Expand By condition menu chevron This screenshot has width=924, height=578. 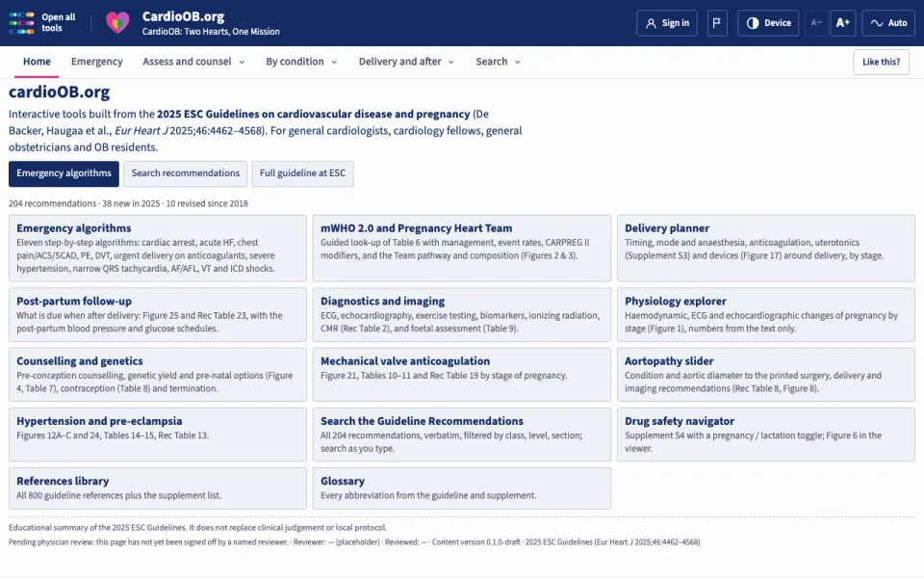(334, 62)
